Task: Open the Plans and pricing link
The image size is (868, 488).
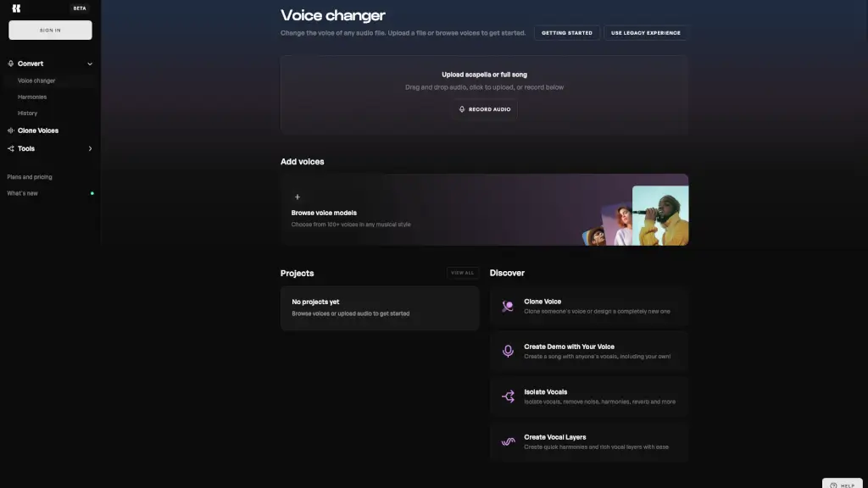Action: pyautogui.click(x=30, y=177)
